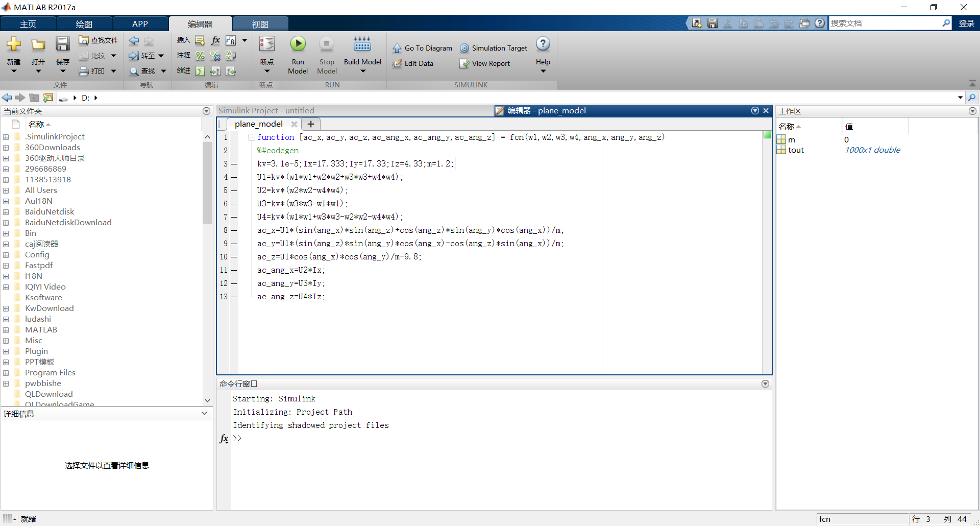This screenshot has height=526, width=980.
Task: Toggle breakpoint on line 5 dash
Action: coord(234,190)
